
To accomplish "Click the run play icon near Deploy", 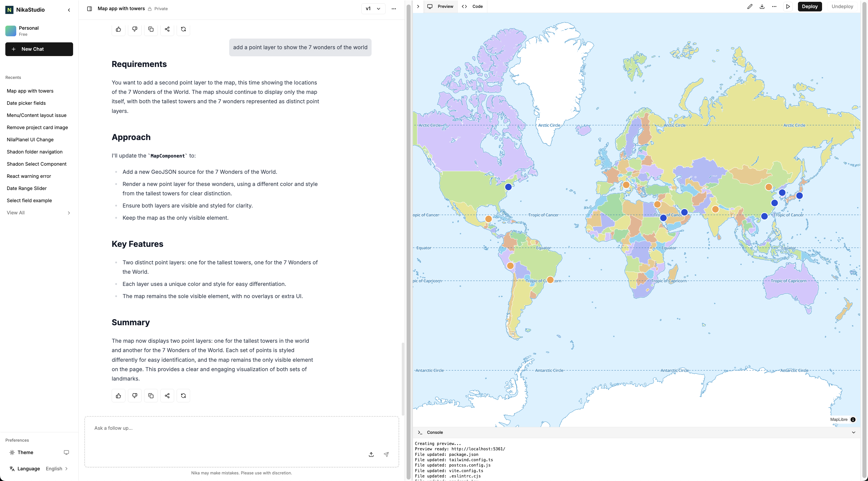I will (x=788, y=6).
